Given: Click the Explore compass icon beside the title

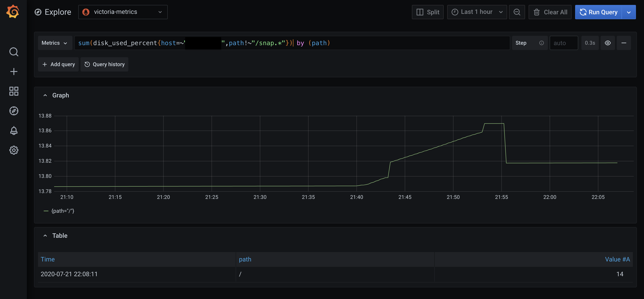Looking at the screenshot, I should 38,12.
